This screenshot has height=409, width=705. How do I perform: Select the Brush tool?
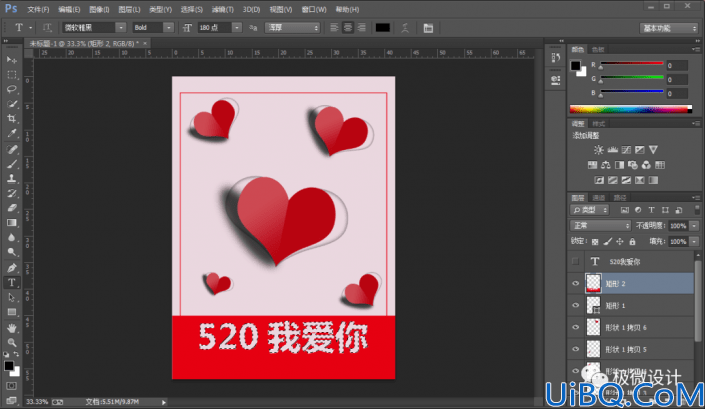coord(12,164)
